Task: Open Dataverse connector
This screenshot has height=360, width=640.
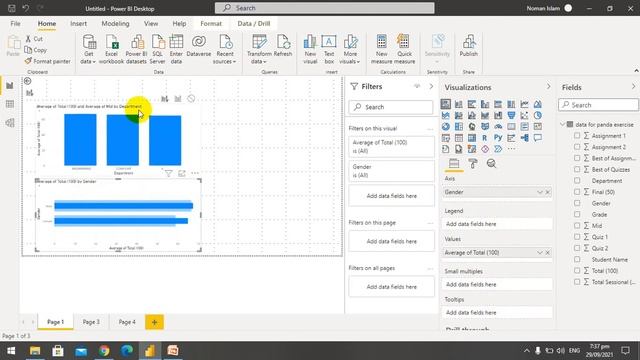Action: (199, 46)
